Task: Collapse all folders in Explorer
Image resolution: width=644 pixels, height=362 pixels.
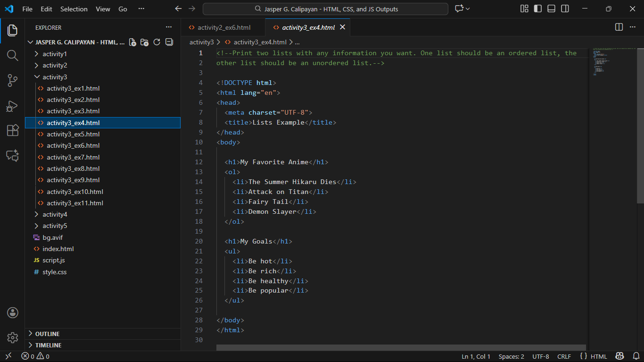Action: coord(169,42)
